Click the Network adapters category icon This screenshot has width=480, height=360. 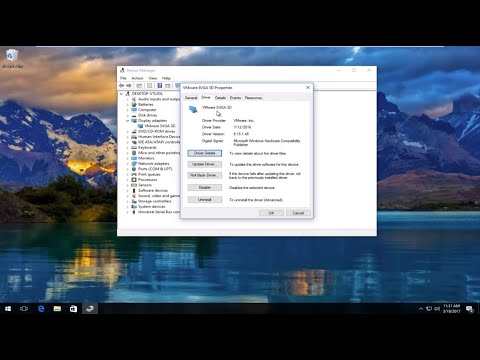(134, 164)
